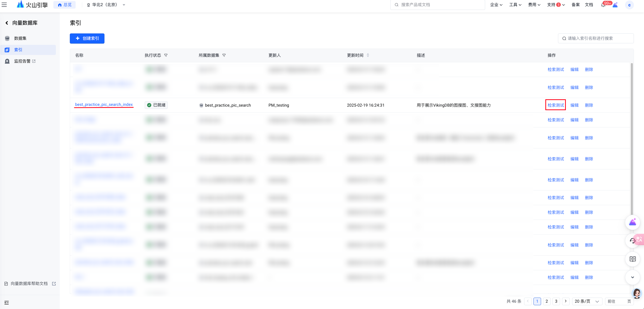Expand the 企业 top menu

coord(496,5)
